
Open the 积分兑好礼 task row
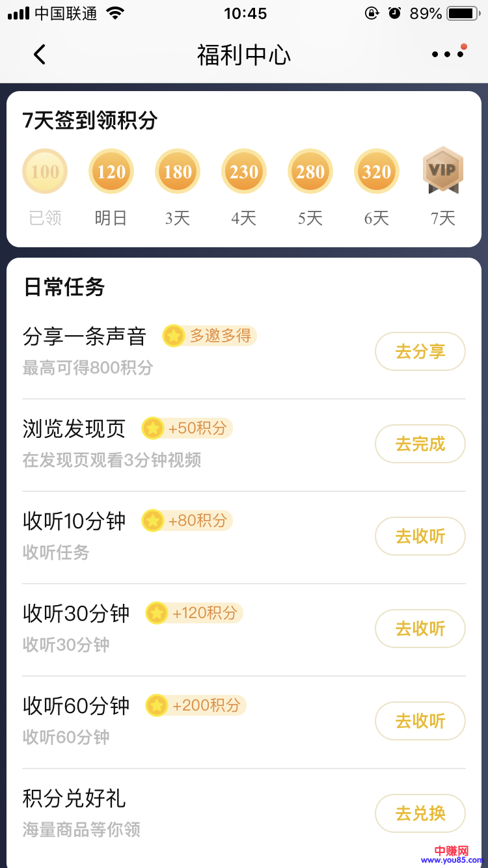[x=195, y=812]
